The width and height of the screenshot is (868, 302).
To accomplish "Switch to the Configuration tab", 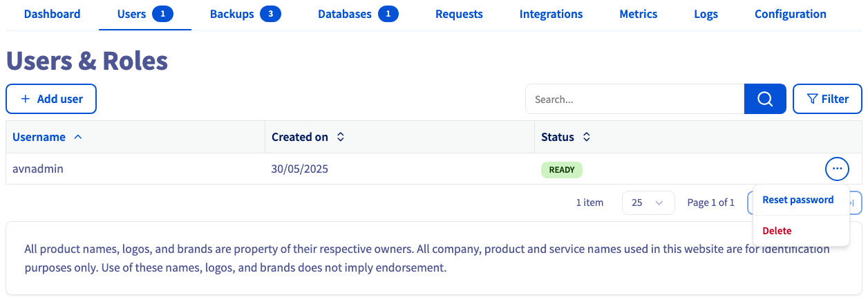I will [790, 14].
